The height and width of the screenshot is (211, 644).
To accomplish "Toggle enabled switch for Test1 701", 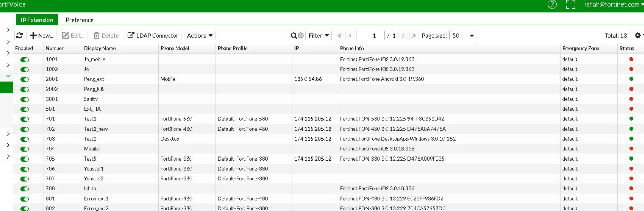I will click(x=25, y=119).
